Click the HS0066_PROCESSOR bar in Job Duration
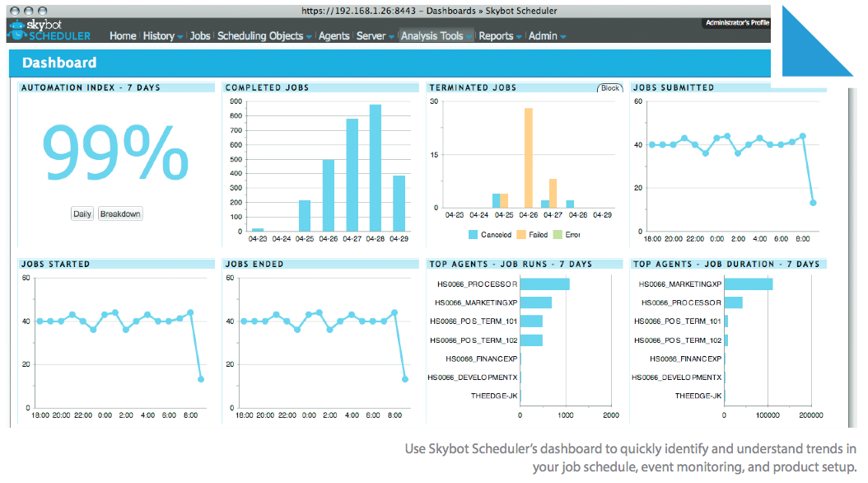The width and height of the screenshot is (868, 483). pos(734,302)
